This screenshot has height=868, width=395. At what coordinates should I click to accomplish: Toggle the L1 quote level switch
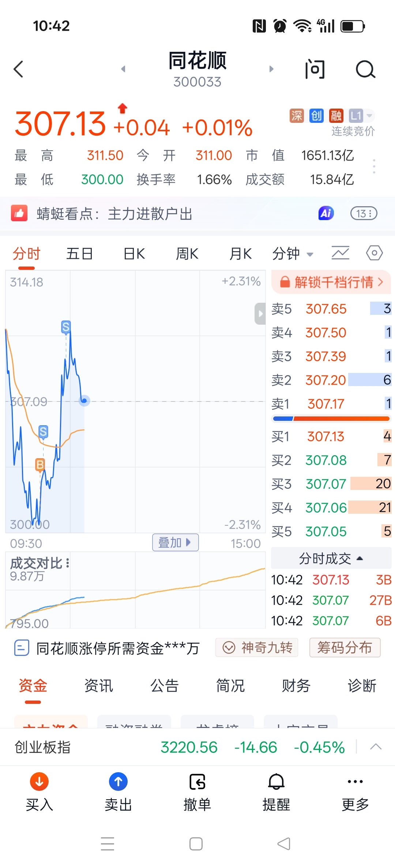361,116
